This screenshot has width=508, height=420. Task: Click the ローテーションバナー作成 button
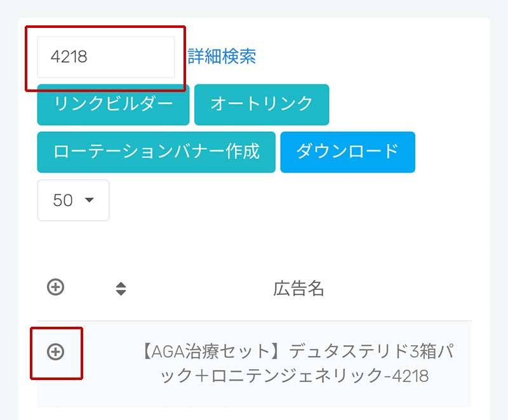point(156,152)
